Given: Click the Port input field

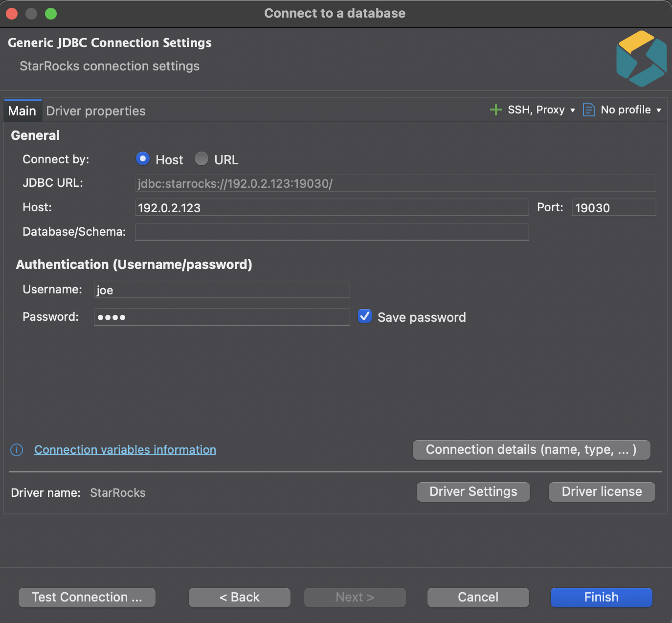Looking at the screenshot, I should pos(614,207).
